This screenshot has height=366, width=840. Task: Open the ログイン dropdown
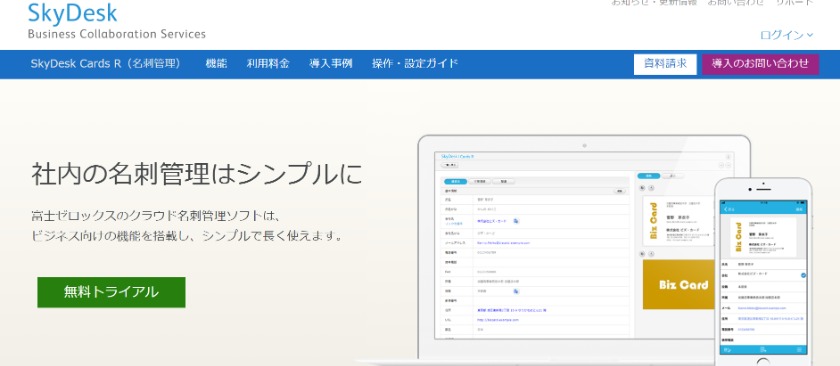tap(786, 35)
